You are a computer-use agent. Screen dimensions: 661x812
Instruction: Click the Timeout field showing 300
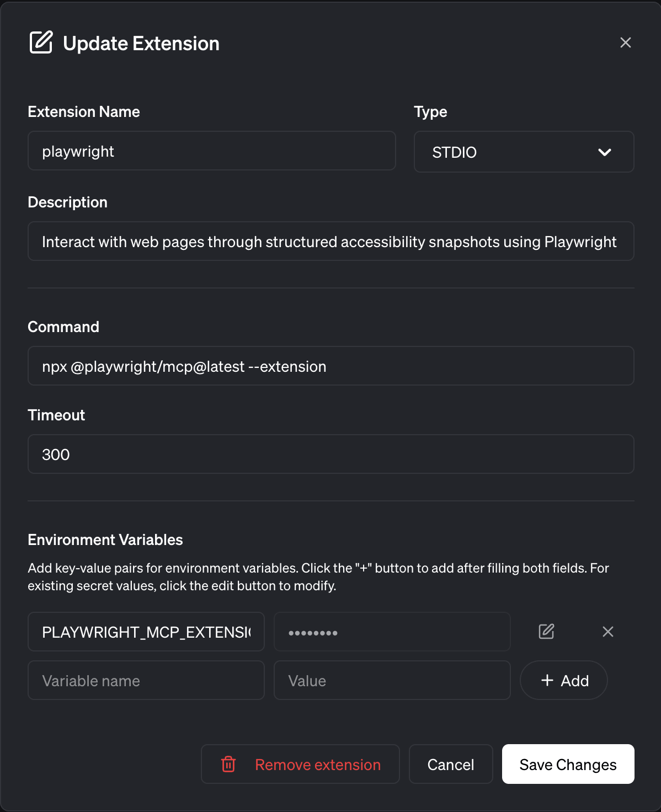click(x=330, y=454)
